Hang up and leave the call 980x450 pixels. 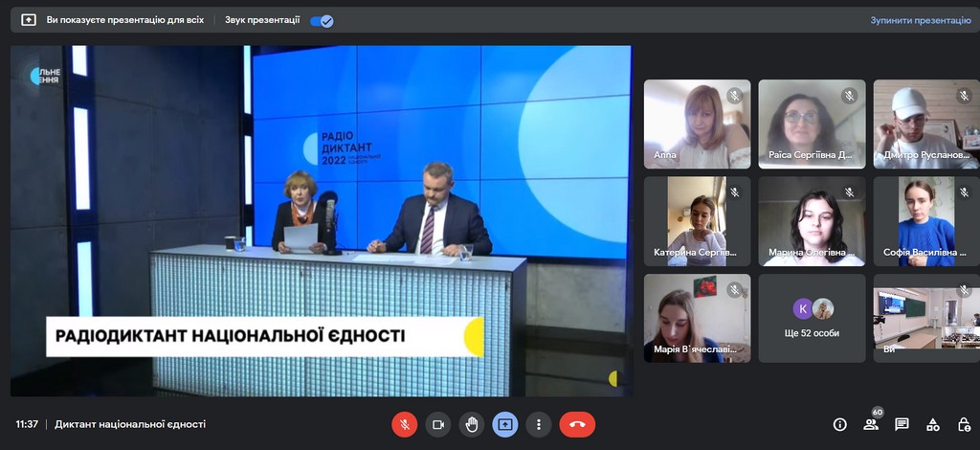[577, 424]
